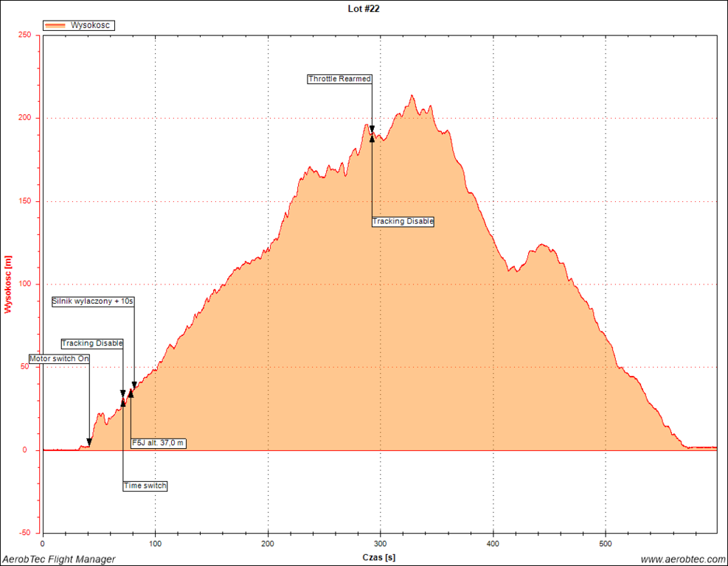Click the F5J alt. 37,0 m label
Image resolution: width=728 pixels, height=566 pixels.
point(158,443)
